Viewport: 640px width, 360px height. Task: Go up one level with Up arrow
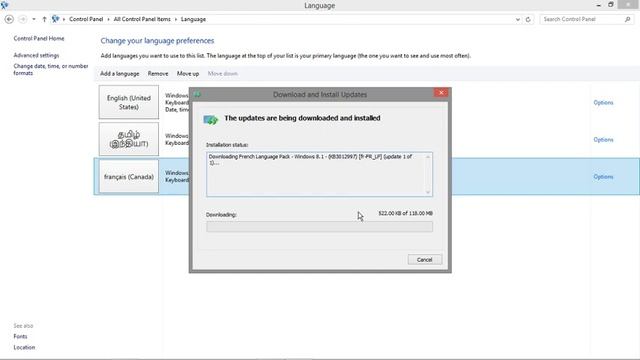[44, 19]
